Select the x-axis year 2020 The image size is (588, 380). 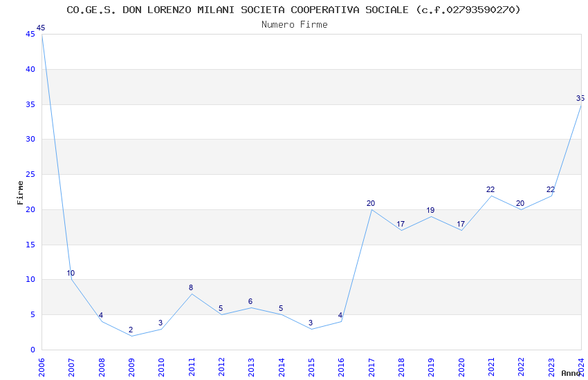pyautogui.click(x=461, y=368)
